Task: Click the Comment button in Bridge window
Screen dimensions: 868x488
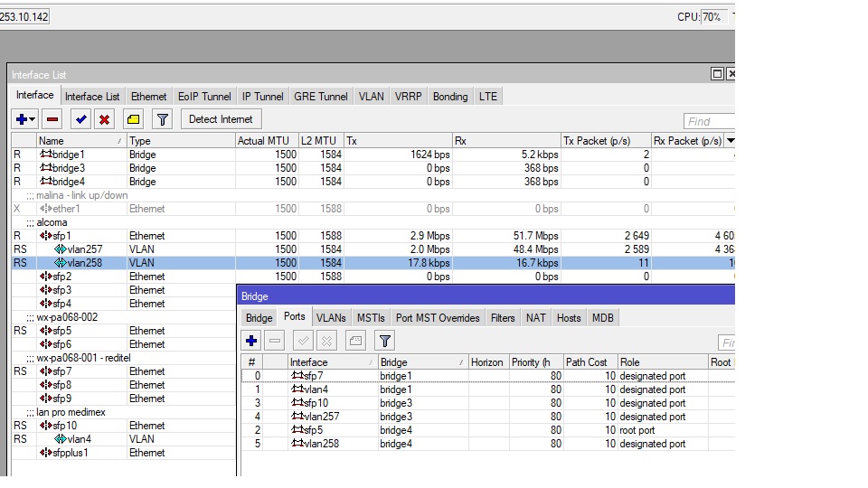Action: (x=355, y=341)
